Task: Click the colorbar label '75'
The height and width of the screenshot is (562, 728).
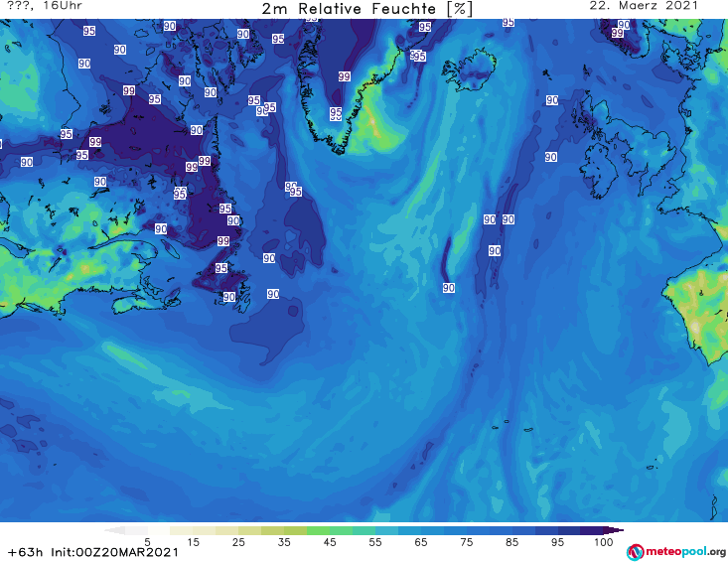Action: 466,542
